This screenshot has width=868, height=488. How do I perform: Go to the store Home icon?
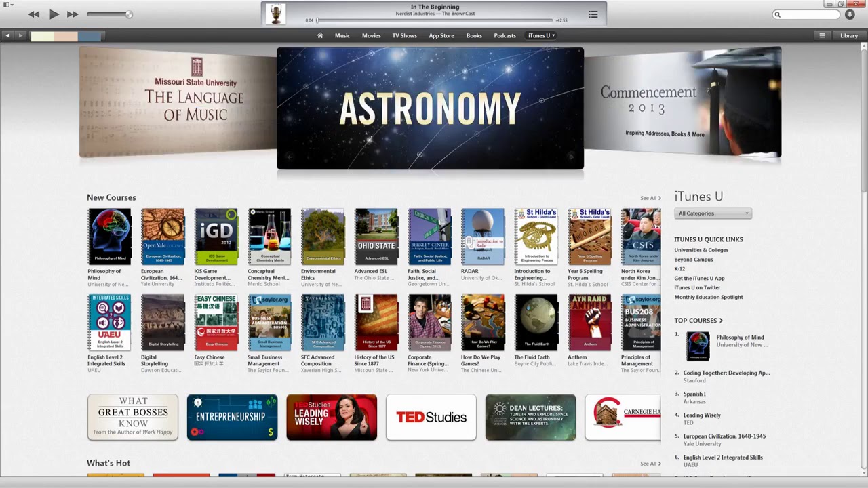[x=320, y=35]
